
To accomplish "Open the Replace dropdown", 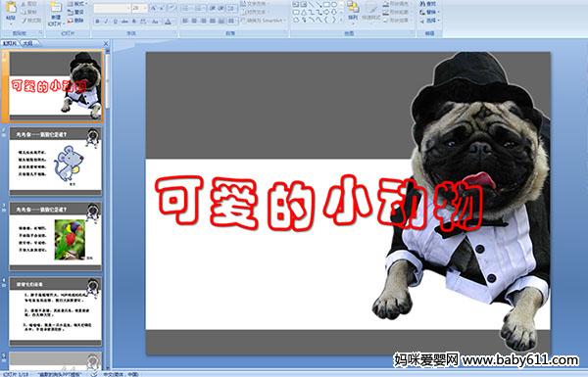I will 430,12.
